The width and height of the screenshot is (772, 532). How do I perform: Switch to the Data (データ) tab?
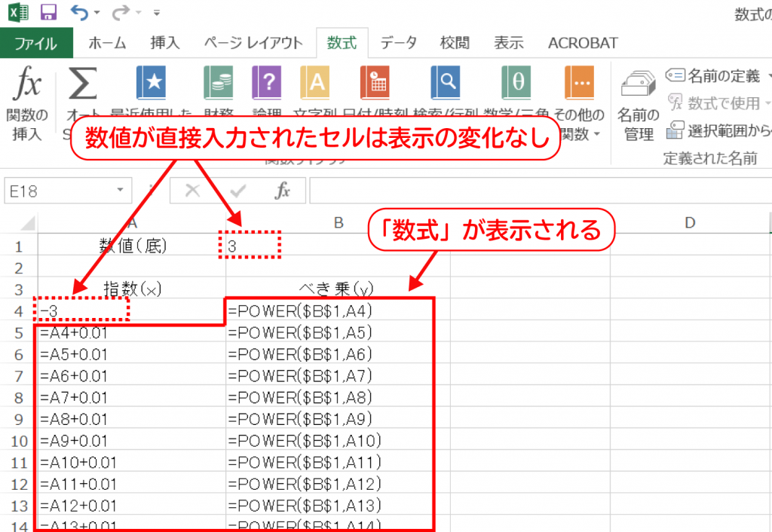coord(398,43)
